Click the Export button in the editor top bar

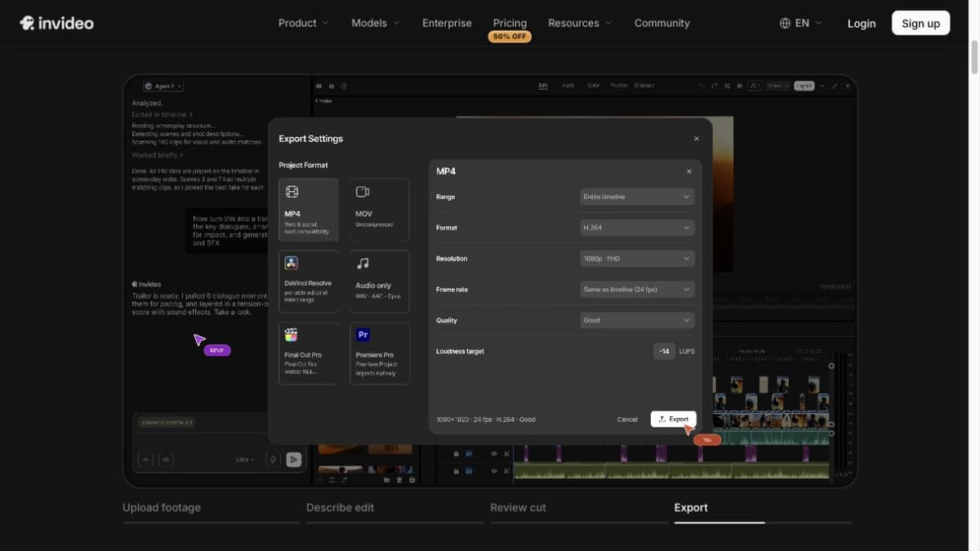click(x=804, y=86)
